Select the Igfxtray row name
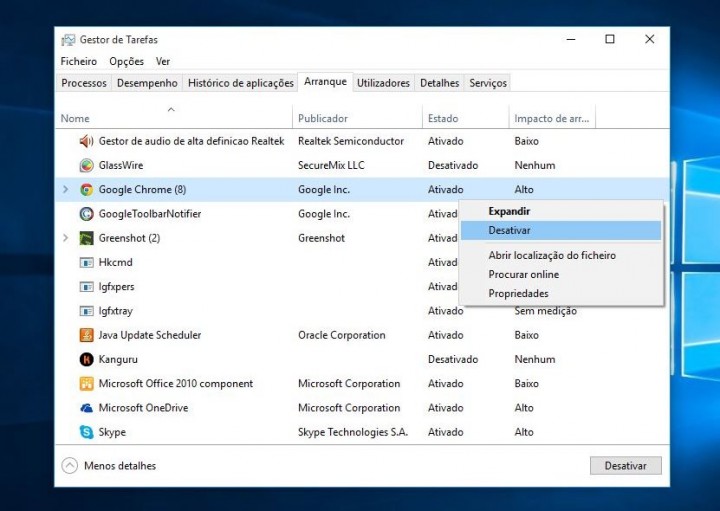Screen dimensions: 720x511 [x=115, y=311]
